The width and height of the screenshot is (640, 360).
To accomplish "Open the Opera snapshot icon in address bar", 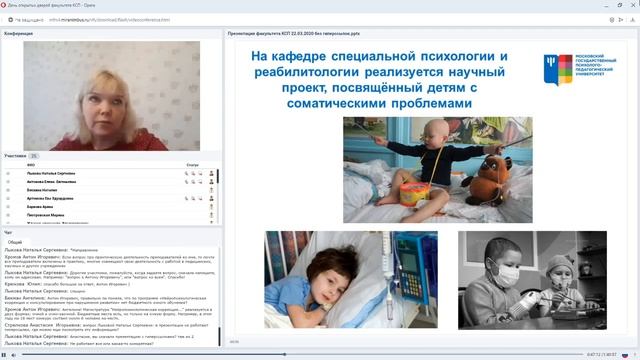I will tap(611, 20).
